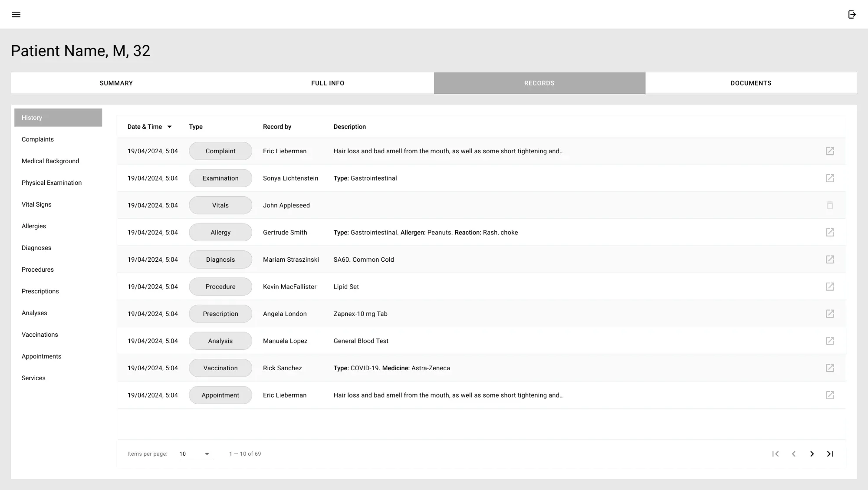
Task: Open the Procedure record details icon
Action: (830, 286)
